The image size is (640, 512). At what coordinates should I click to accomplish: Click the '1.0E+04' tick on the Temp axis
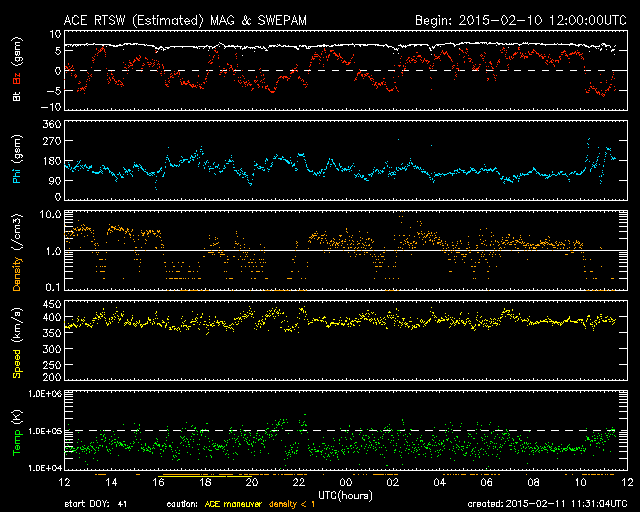pyautogui.click(x=45, y=468)
